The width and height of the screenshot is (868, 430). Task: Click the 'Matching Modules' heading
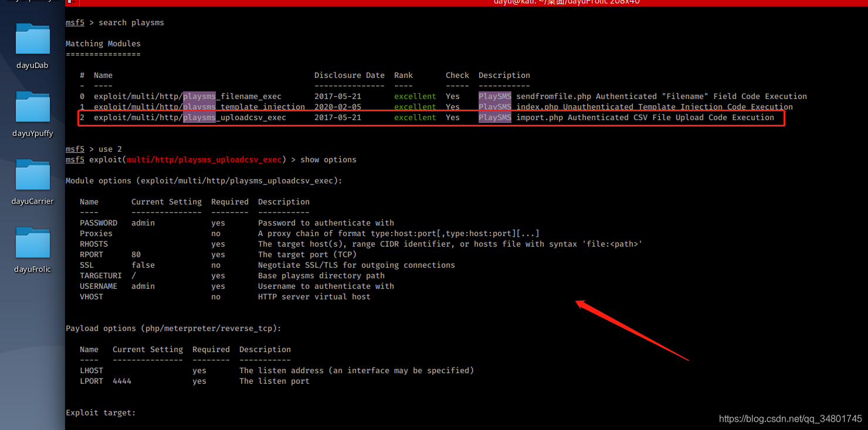point(103,43)
